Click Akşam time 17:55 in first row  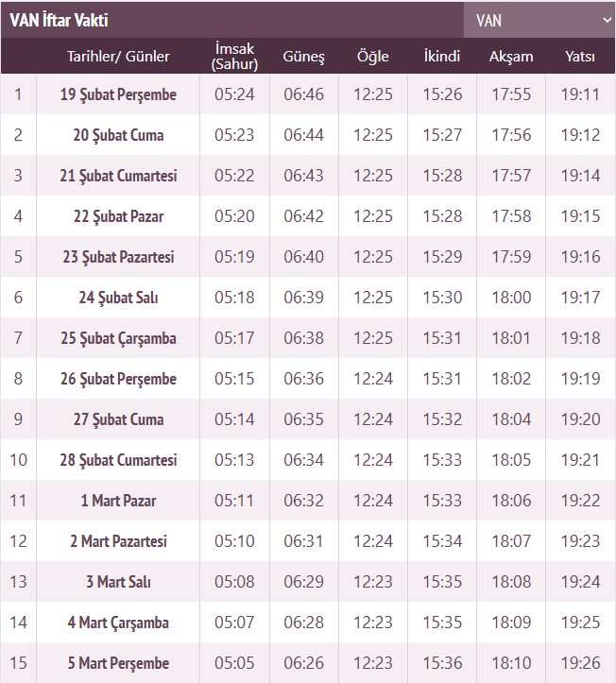(511, 94)
